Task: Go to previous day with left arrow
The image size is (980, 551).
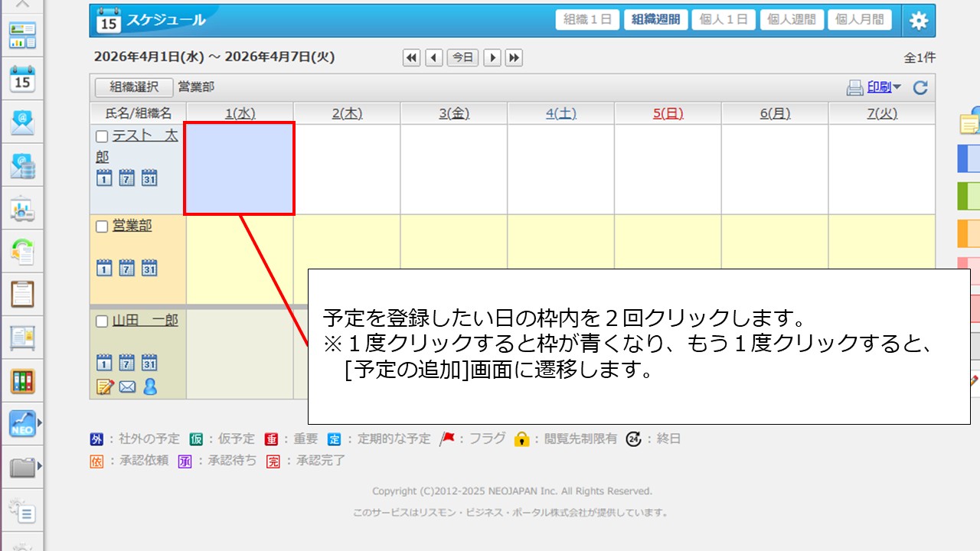Action: click(434, 57)
